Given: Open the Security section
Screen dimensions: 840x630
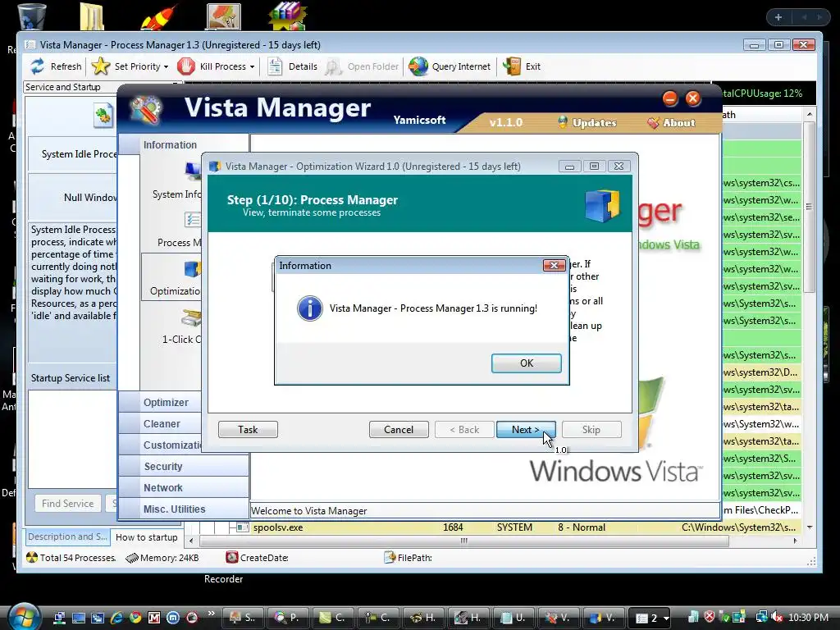Looking at the screenshot, I should (183, 467).
